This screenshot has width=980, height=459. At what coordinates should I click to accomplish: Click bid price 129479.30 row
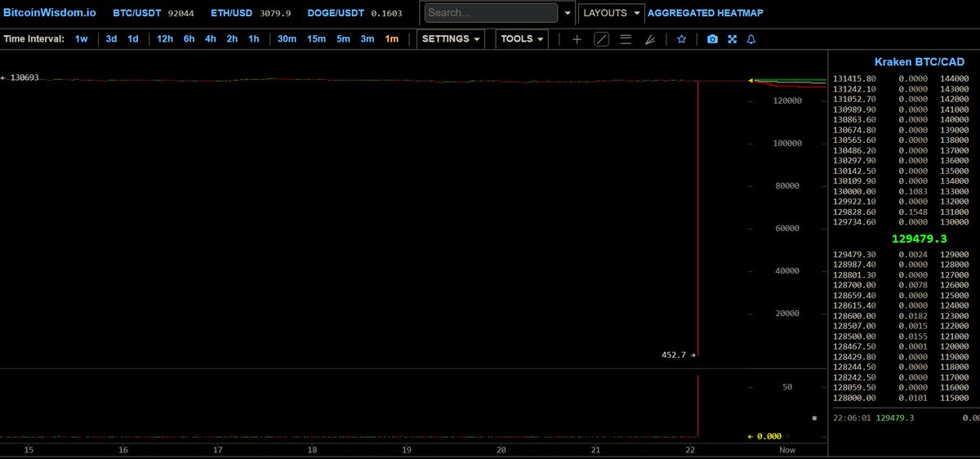901,255
